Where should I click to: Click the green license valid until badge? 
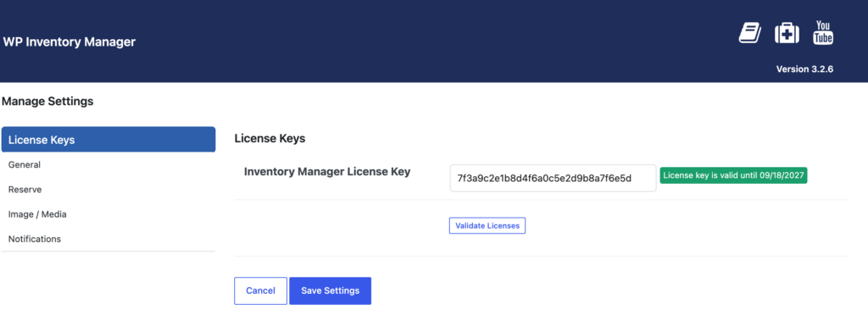pyautogui.click(x=733, y=176)
